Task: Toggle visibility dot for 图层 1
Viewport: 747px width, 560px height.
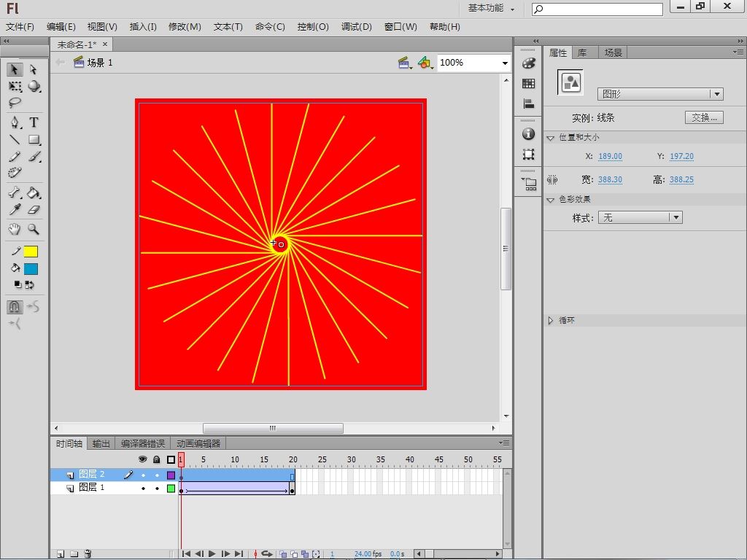Action: [x=143, y=488]
